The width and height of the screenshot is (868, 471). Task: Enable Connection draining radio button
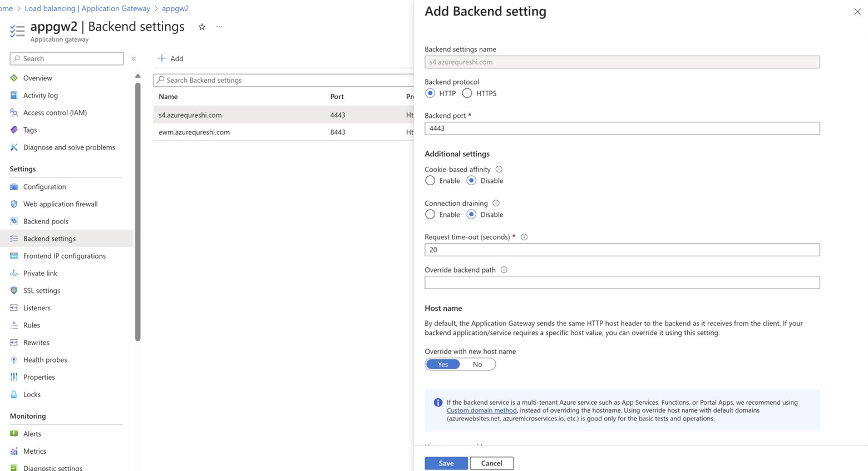[x=430, y=215]
